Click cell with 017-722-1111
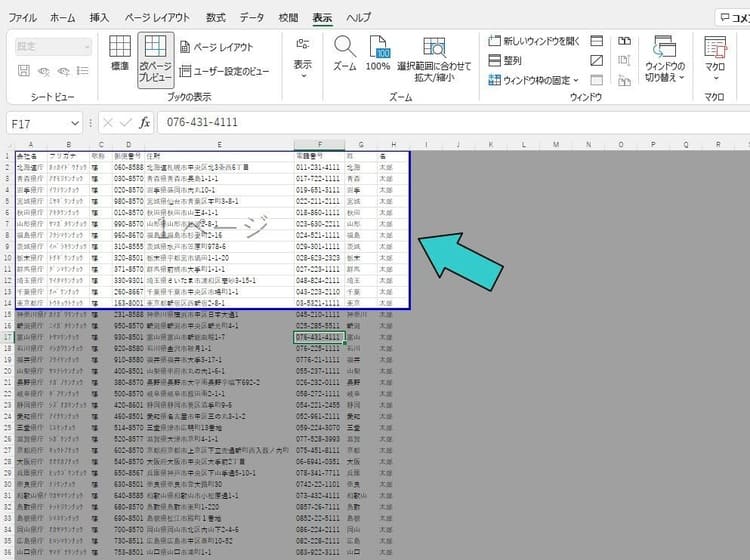The height and width of the screenshot is (560, 750). (x=320, y=179)
